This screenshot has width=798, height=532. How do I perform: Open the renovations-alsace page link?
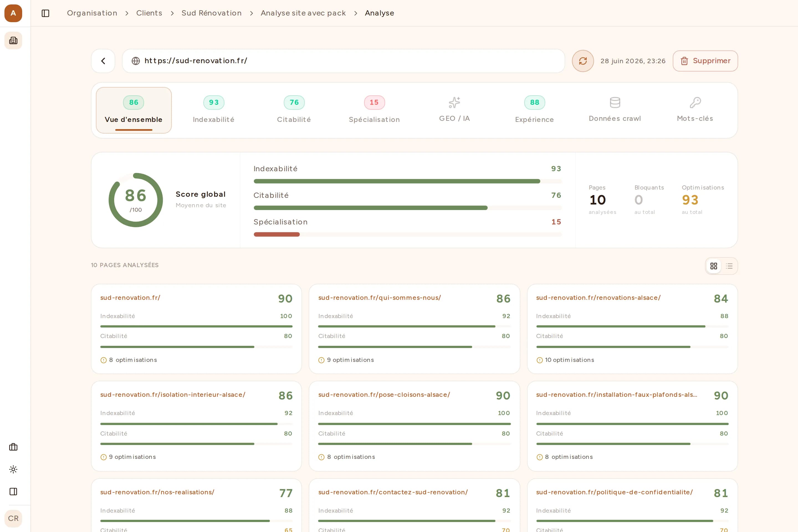coord(598,298)
